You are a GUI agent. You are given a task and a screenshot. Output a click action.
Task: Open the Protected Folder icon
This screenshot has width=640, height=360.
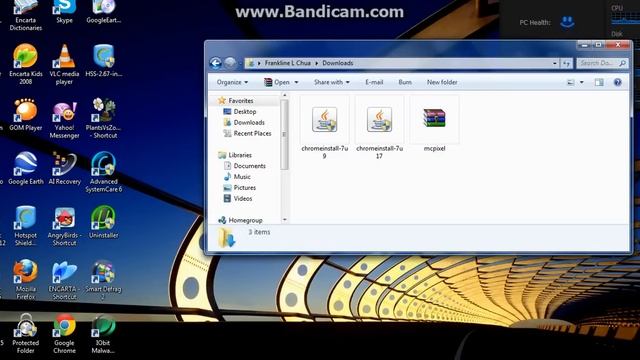tap(26, 333)
